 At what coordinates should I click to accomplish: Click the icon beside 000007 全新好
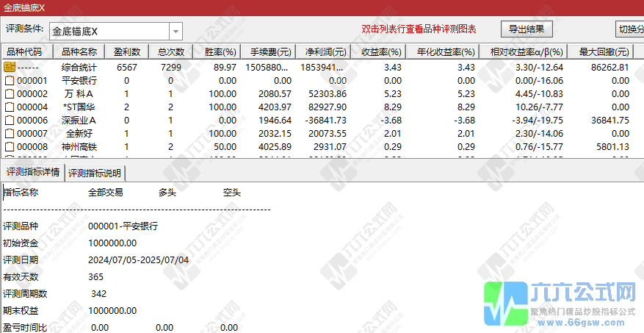click(x=10, y=134)
